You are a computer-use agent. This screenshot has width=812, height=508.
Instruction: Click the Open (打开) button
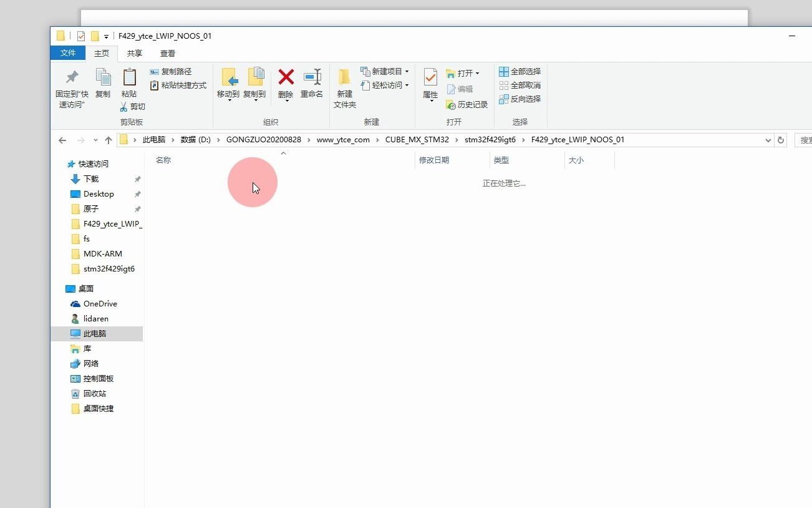click(x=463, y=73)
